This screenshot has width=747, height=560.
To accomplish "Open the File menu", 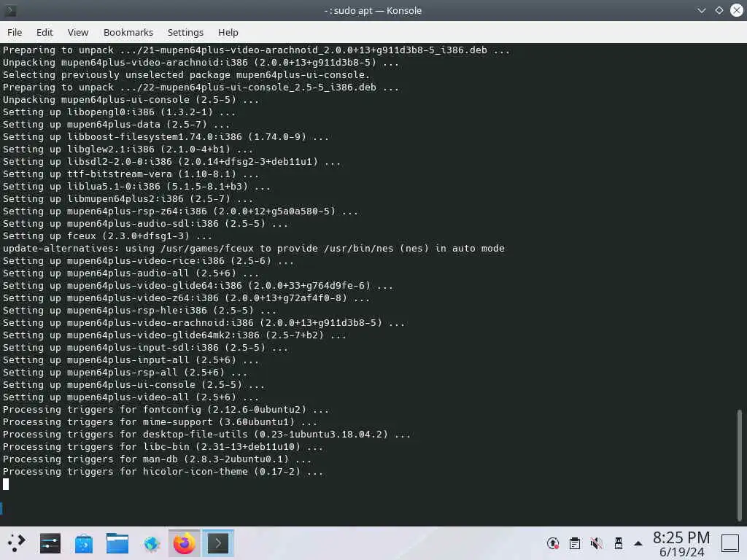I will click(15, 32).
